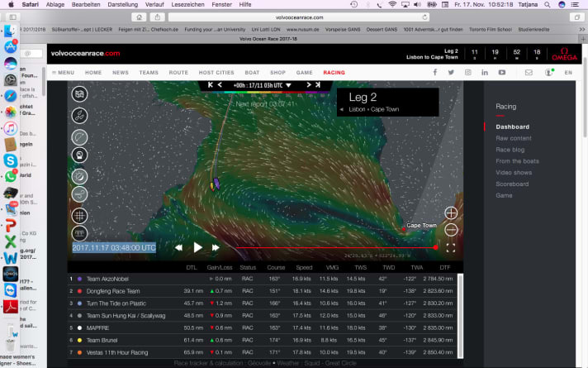Rewind the race playback
The height and width of the screenshot is (368, 588).
(179, 247)
